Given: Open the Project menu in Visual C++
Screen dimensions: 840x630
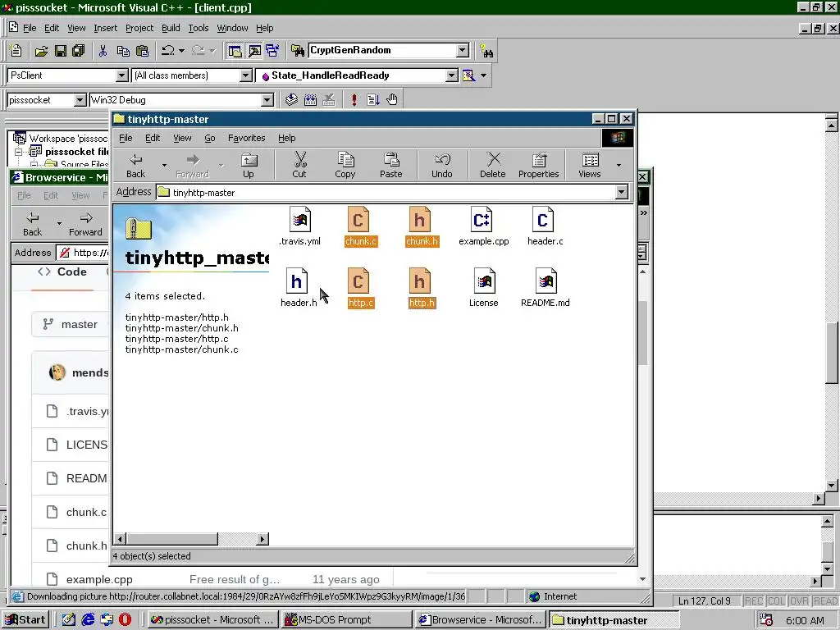Looking at the screenshot, I should tap(139, 28).
